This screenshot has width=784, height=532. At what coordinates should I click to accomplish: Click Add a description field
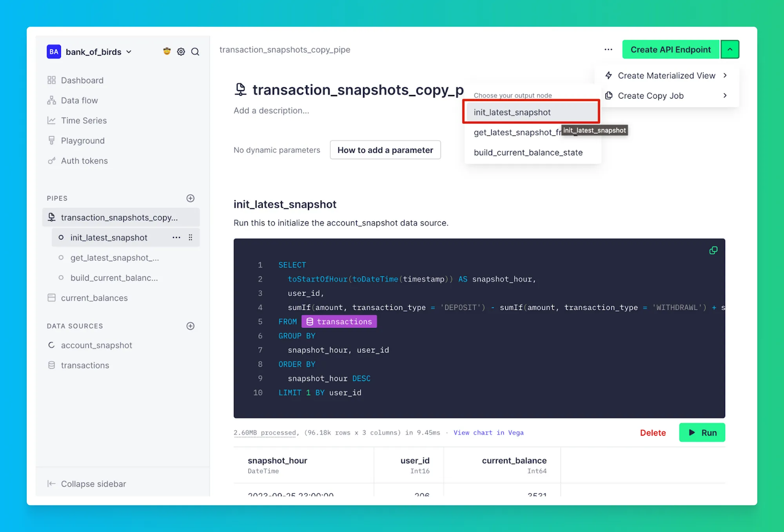click(271, 111)
